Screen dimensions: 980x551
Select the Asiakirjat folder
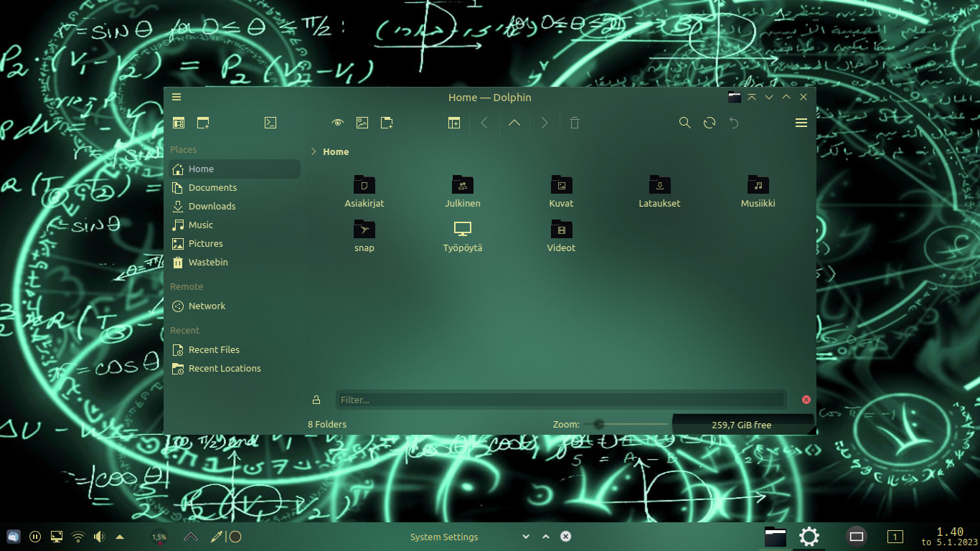coord(364,192)
